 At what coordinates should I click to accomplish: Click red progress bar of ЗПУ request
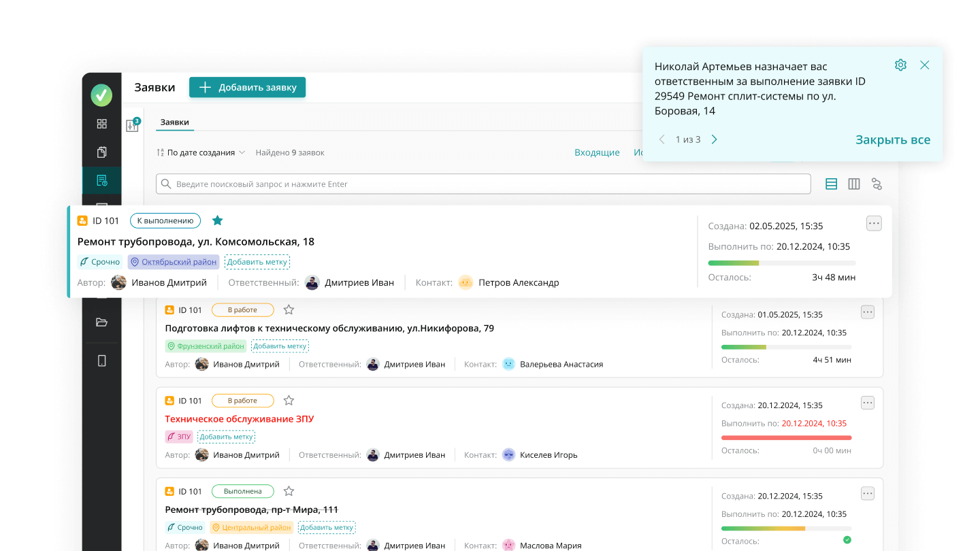[786, 437]
